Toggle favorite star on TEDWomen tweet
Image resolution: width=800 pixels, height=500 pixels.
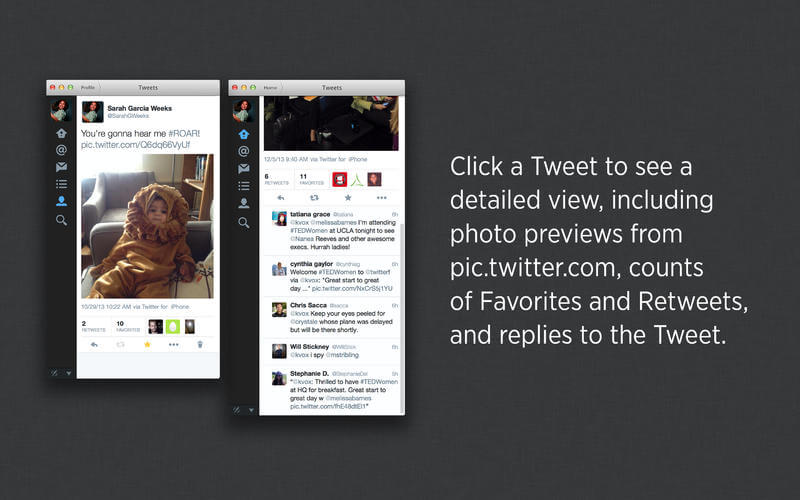tap(348, 197)
